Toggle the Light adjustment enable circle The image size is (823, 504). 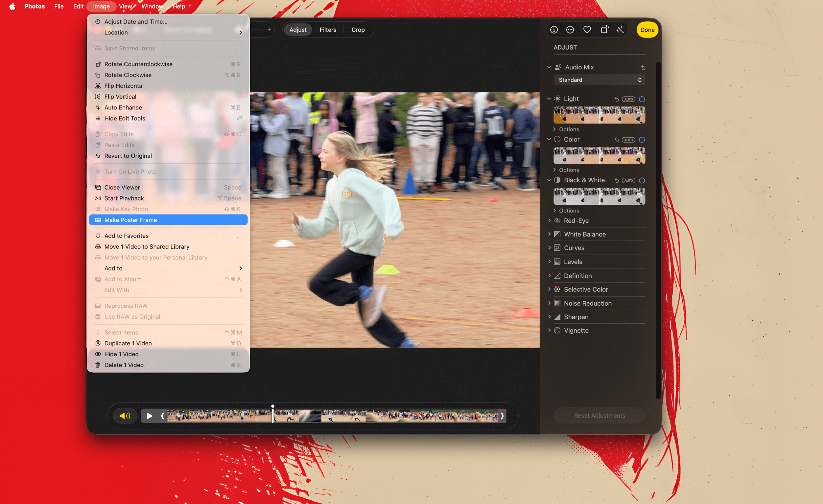pyautogui.click(x=642, y=99)
